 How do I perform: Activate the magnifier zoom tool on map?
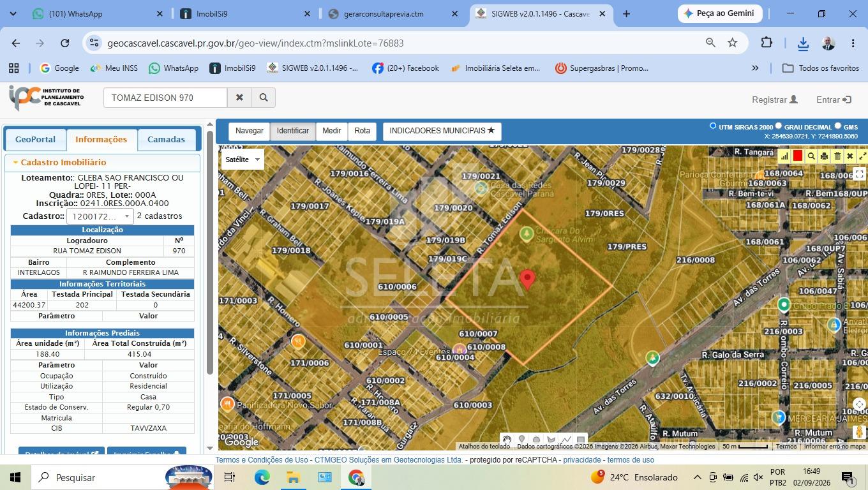tap(811, 156)
